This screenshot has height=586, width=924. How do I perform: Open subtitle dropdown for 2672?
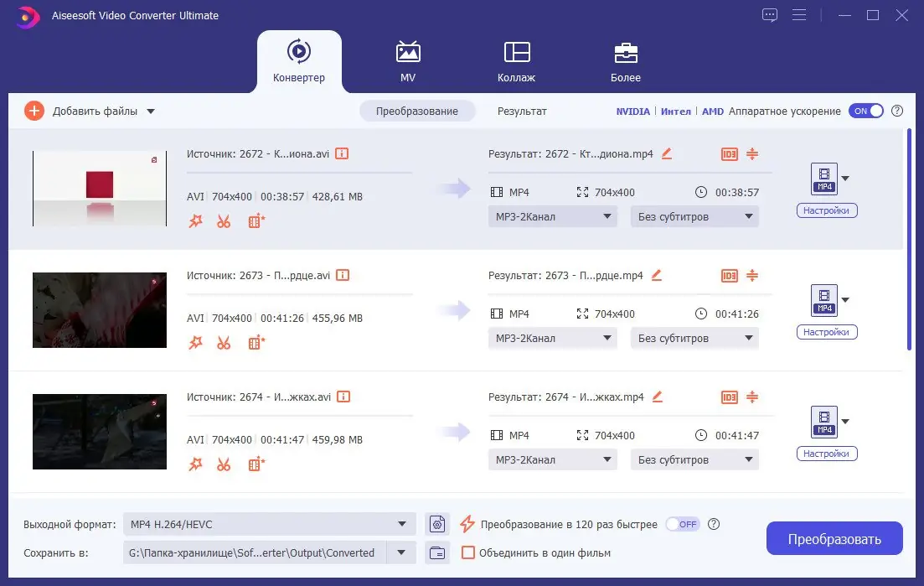694,216
